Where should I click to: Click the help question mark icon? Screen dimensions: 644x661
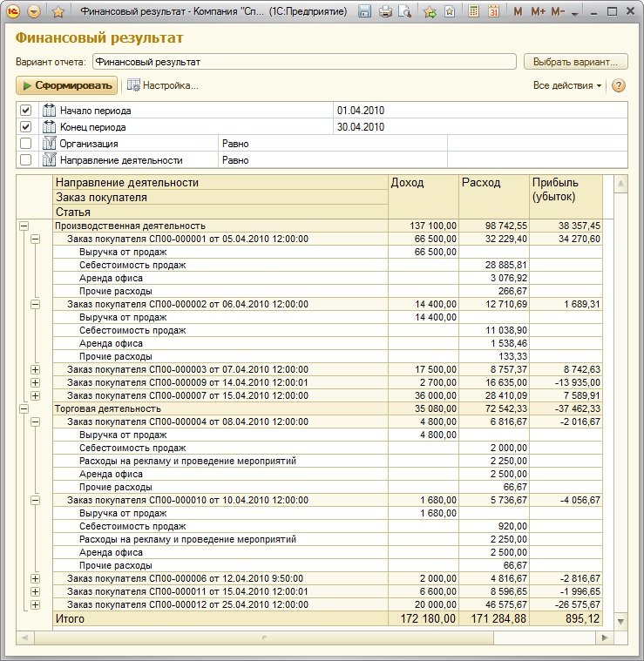[x=619, y=85]
